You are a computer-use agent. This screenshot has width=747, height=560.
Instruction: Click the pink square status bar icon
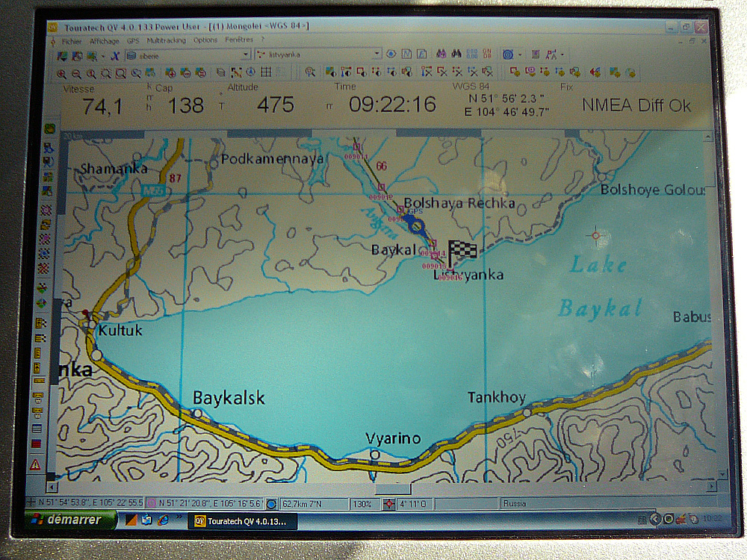tap(152, 503)
